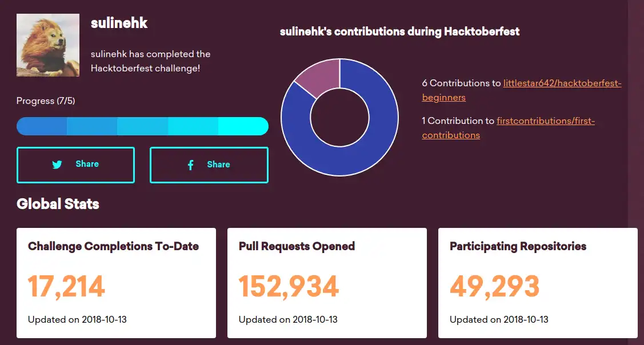Image resolution: width=644 pixels, height=345 pixels.
Task: Click the Facebook f icon
Action: click(x=191, y=165)
